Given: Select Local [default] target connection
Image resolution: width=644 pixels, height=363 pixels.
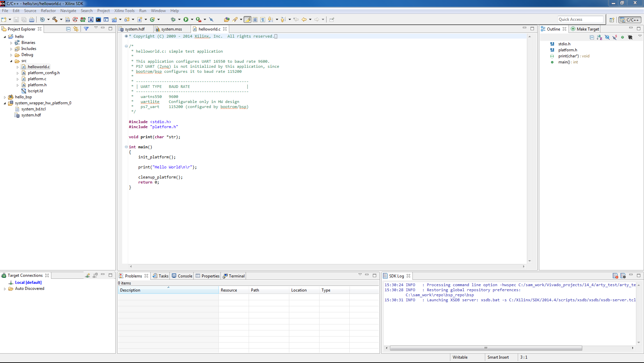Looking at the screenshot, I should 28,282.
